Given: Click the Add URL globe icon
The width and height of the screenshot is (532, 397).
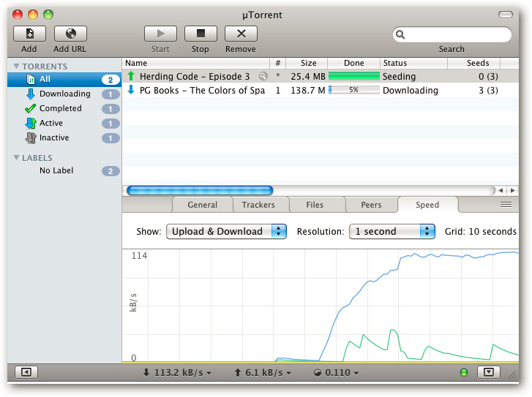Looking at the screenshot, I should pos(70,34).
